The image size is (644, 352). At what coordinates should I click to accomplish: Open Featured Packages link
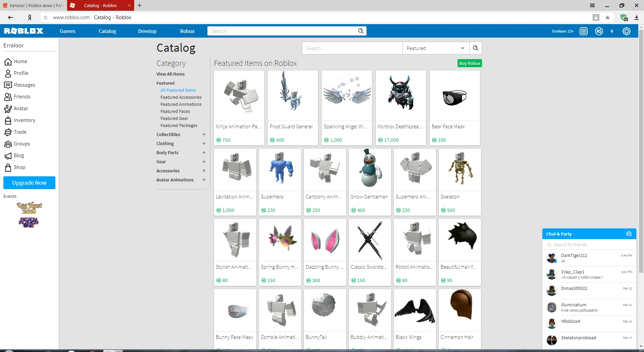click(179, 125)
